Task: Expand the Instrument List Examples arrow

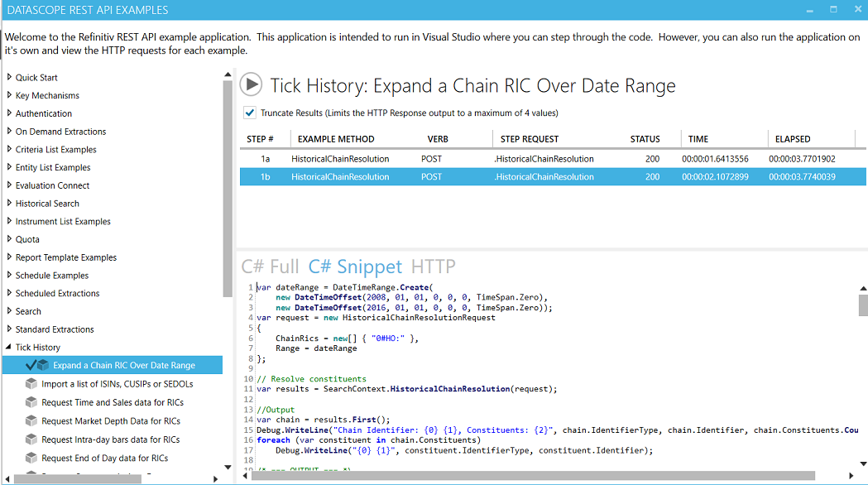Action: [9, 221]
